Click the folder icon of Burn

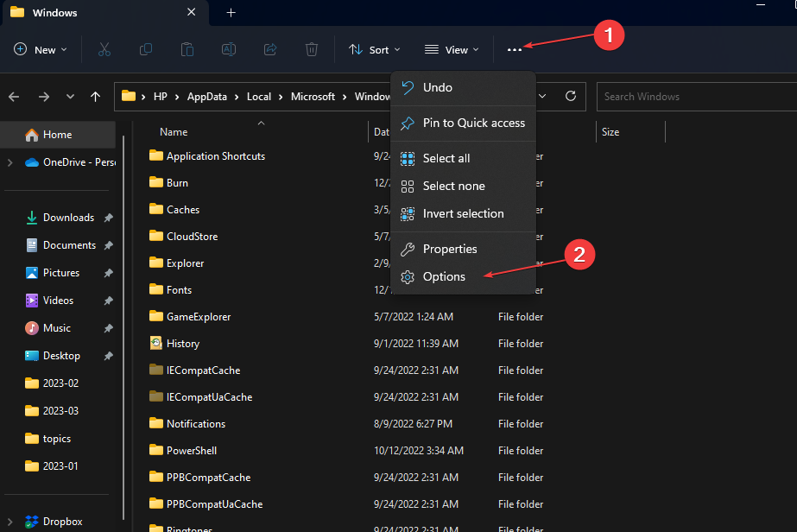pos(156,182)
